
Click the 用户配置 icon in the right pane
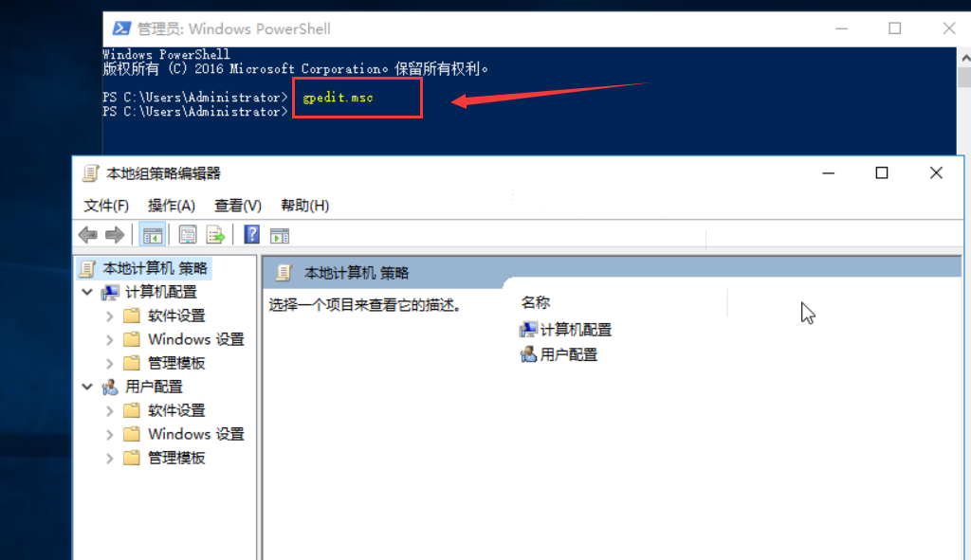click(528, 354)
